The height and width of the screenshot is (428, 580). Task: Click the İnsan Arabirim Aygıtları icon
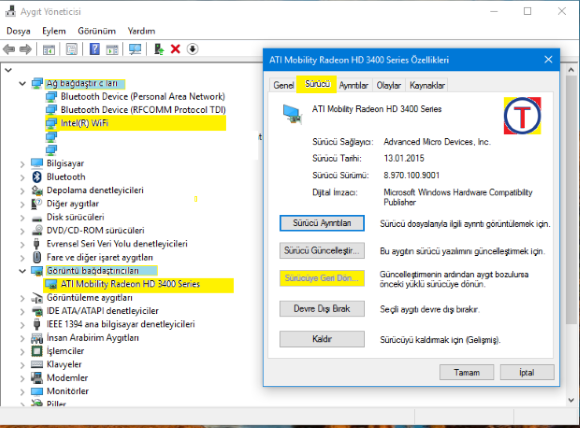pyautogui.click(x=37, y=337)
